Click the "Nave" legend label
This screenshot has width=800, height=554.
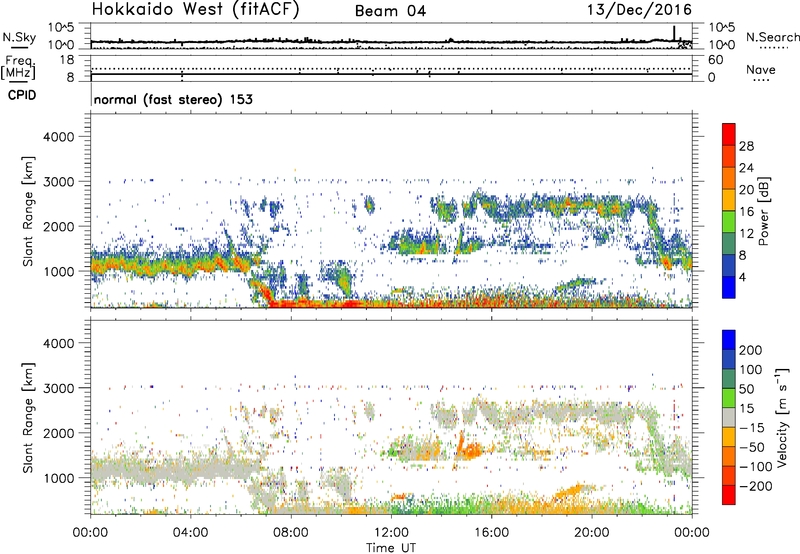click(761, 69)
